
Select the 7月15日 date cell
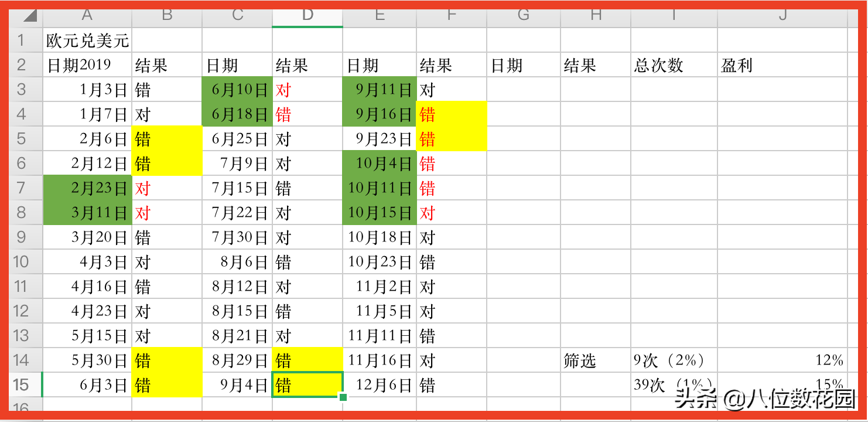(237, 188)
